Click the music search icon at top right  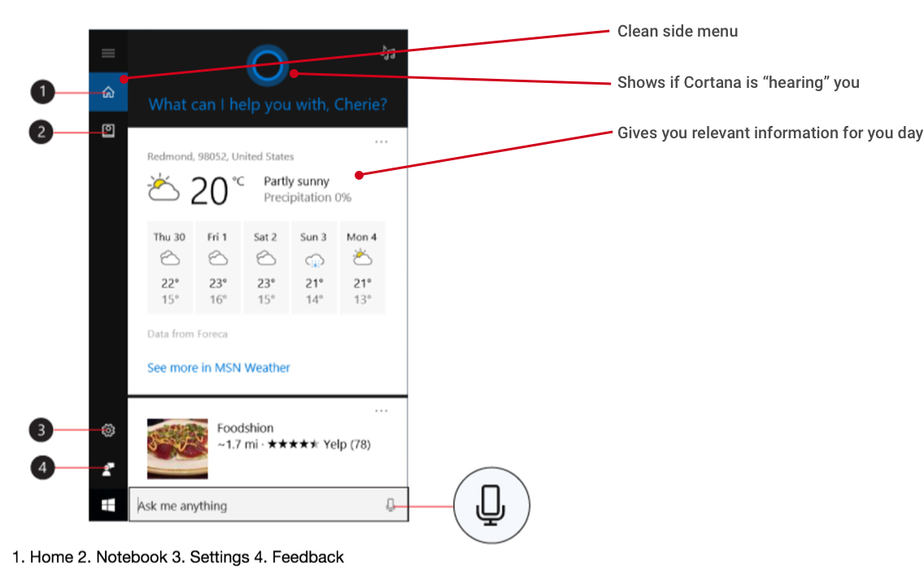388,52
